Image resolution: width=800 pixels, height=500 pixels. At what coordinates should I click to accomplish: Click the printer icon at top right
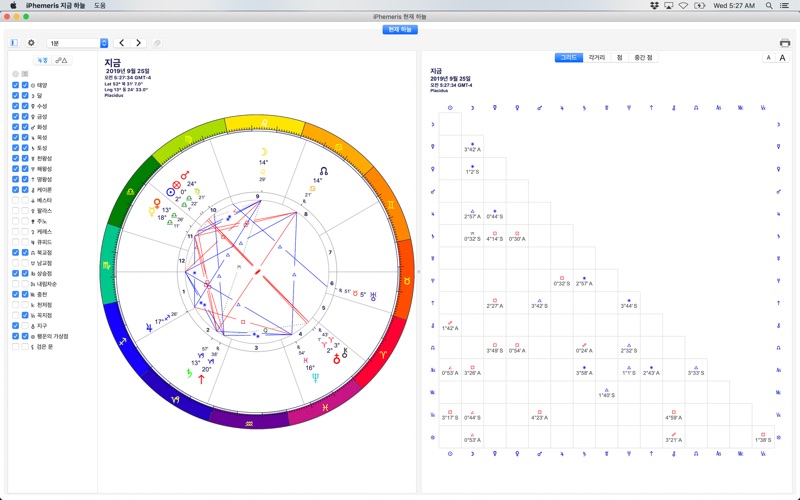point(785,43)
